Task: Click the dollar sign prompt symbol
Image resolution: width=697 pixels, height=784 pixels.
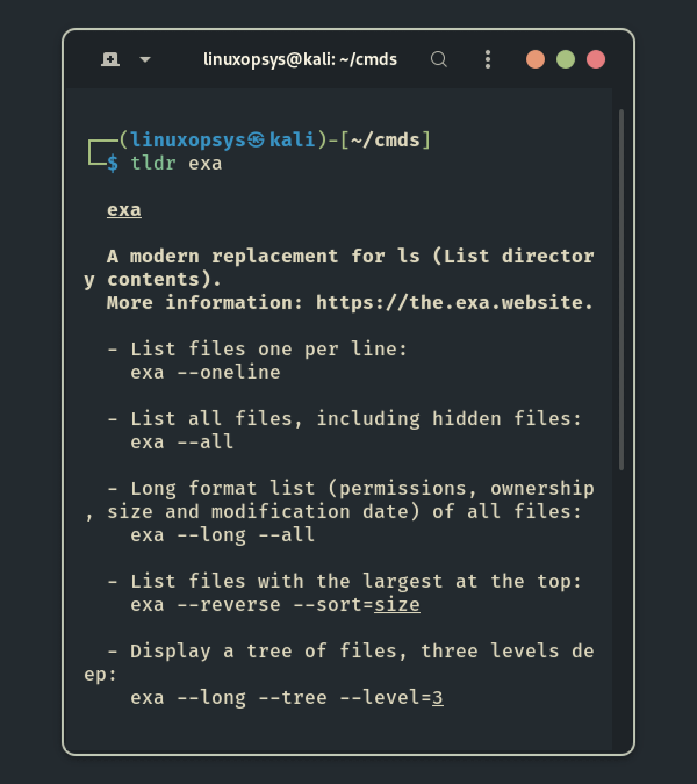Action: pyautogui.click(x=112, y=163)
